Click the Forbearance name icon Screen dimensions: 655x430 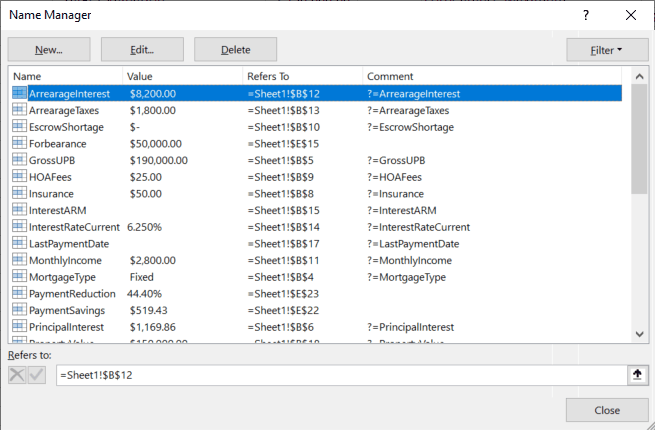(x=19, y=143)
